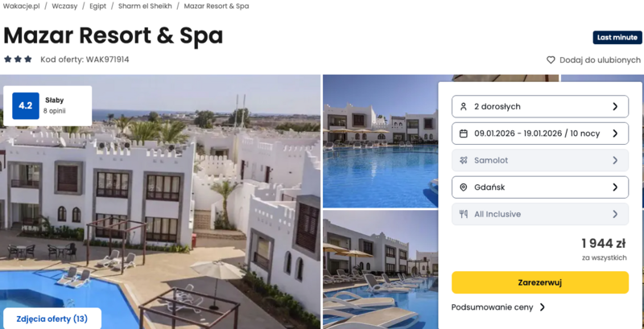
Task: Click the location pin icon beside Gdańsk
Action: [464, 187]
